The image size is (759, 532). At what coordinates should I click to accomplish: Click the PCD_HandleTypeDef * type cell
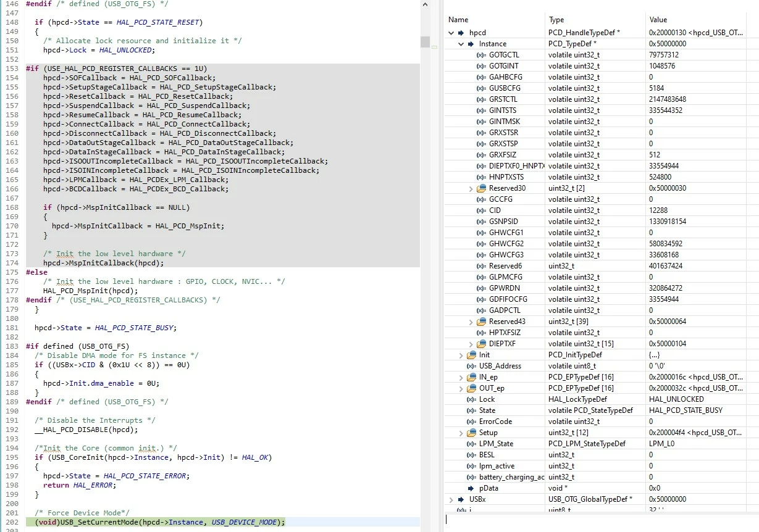point(595,33)
